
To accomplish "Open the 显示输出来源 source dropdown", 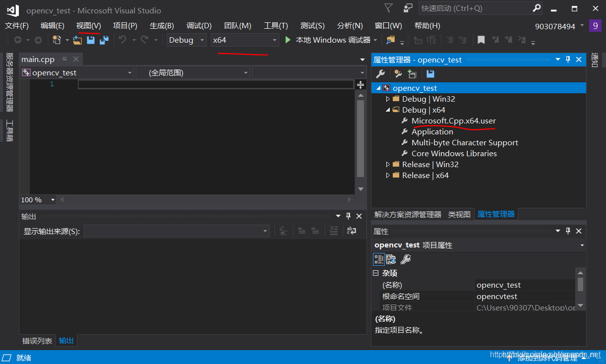I will 177,231.
